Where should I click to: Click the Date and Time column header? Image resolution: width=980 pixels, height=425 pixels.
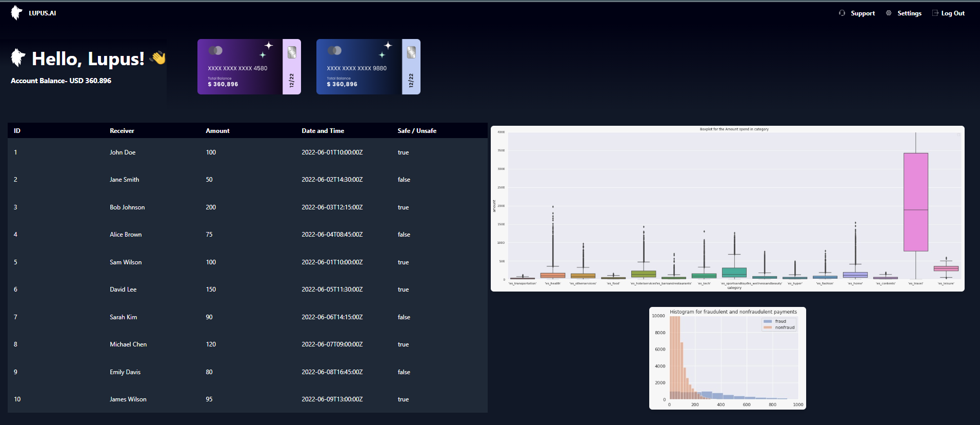[x=323, y=131]
